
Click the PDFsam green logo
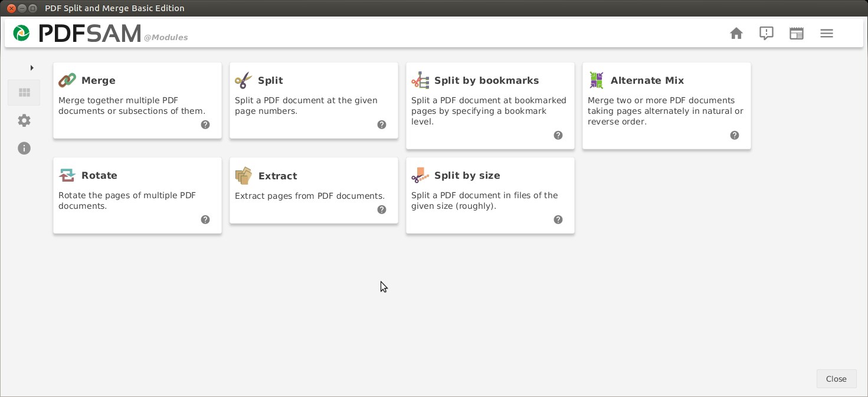[22, 33]
